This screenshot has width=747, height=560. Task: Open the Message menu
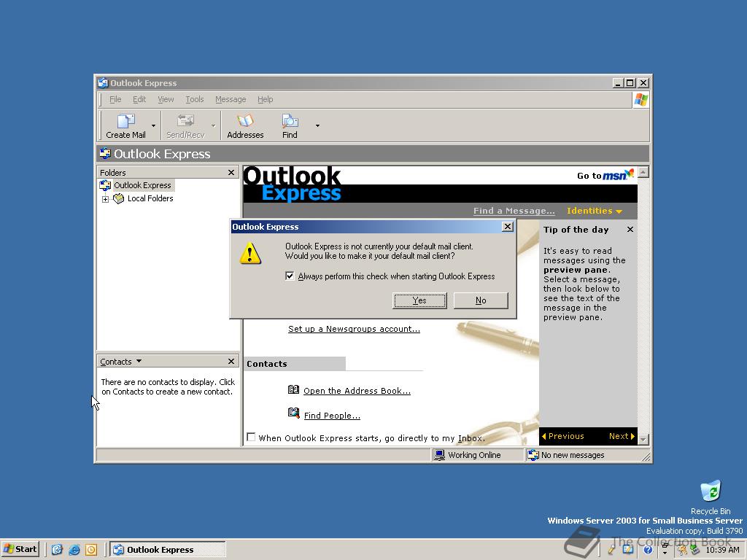(231, 99)
